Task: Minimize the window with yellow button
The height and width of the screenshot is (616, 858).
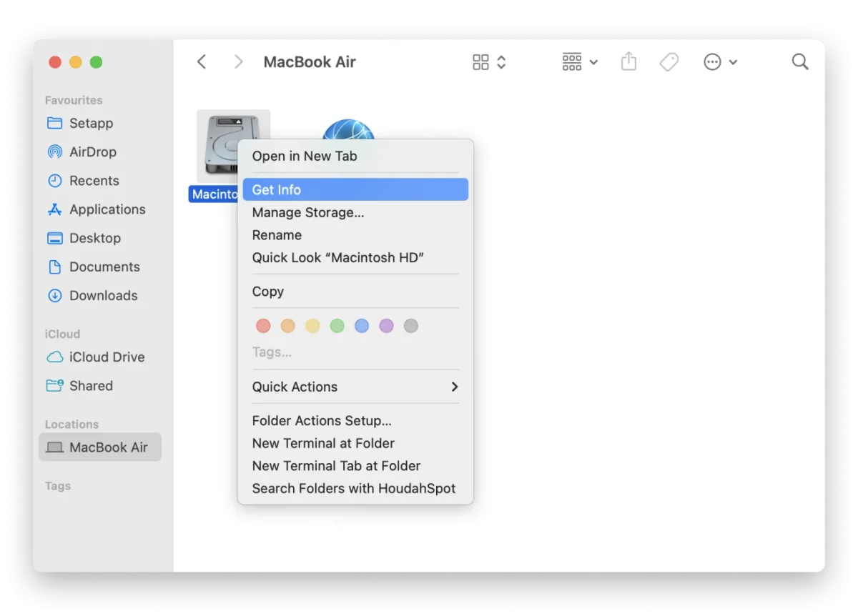Action: [x=75, y=62]
